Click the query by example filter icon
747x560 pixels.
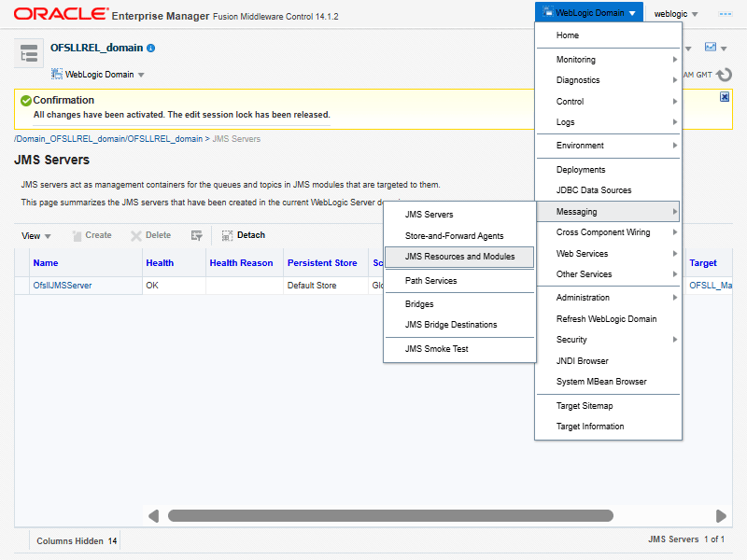click(196, 235)
